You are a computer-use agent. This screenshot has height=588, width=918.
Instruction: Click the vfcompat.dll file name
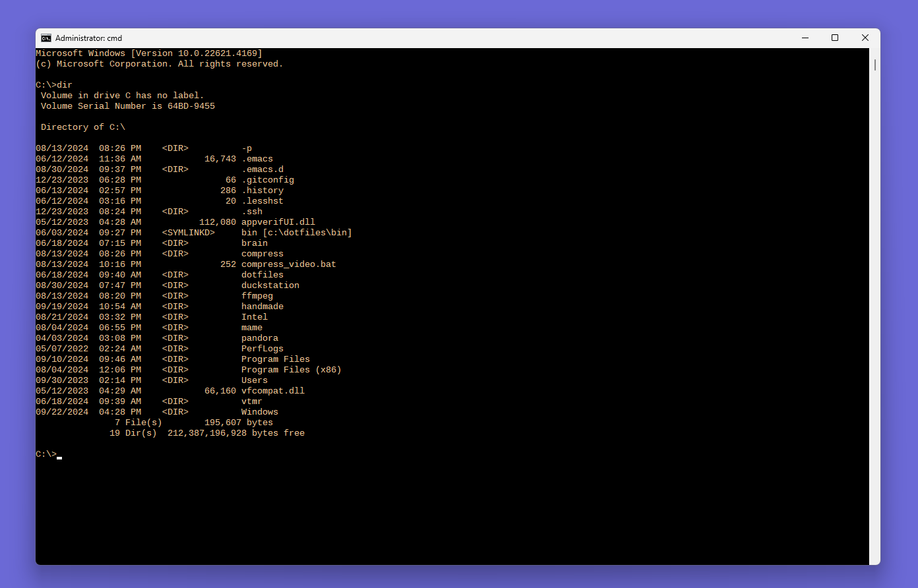coord(272,391)
